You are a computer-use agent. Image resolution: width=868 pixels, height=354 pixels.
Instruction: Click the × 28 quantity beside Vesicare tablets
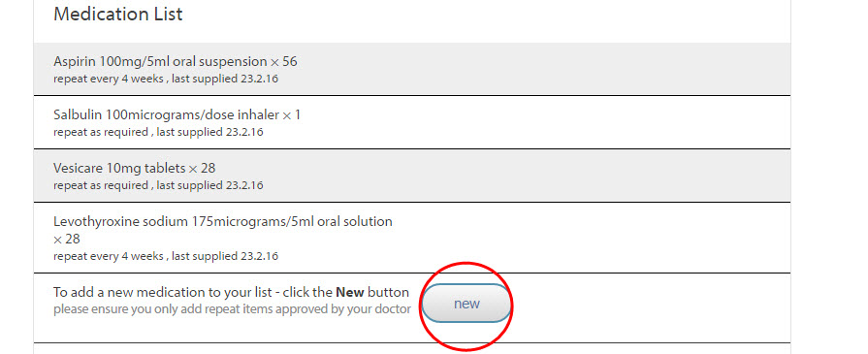[x=202, y=168]
